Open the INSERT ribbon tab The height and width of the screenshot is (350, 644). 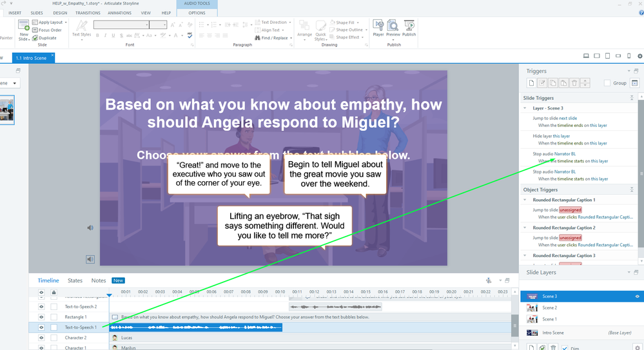(15, 13)
